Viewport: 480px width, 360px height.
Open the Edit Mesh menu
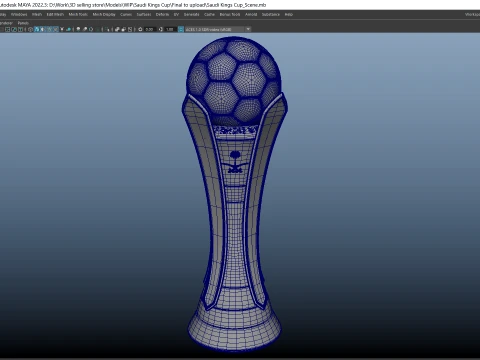[55, 14]
